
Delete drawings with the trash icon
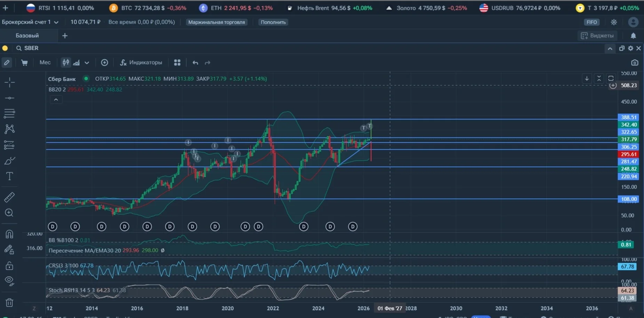pos(9,303)
